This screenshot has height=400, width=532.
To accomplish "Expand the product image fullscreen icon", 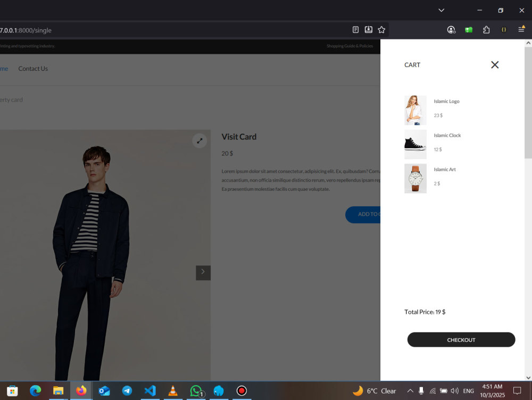I will pyautogui.click(x=199, y=141).
